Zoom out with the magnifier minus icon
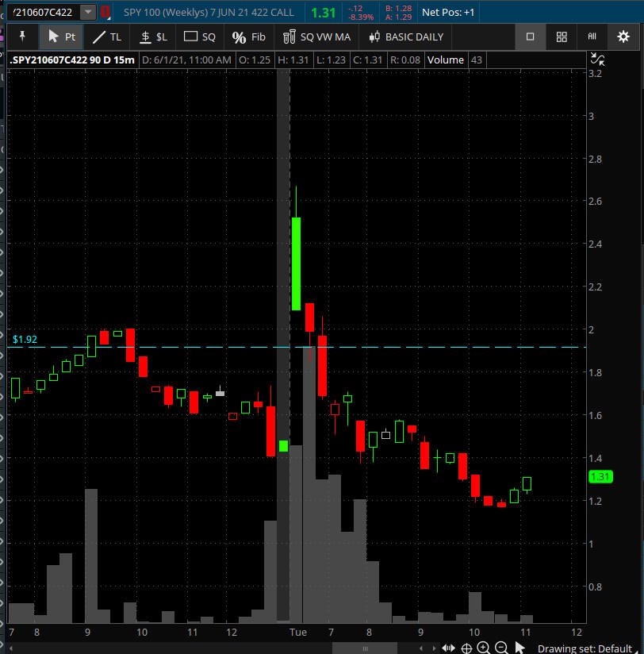 tap(501, 648)
